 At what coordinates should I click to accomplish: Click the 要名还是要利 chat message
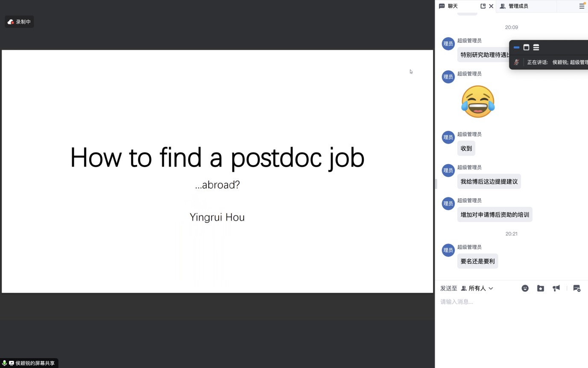click(477, 261)
